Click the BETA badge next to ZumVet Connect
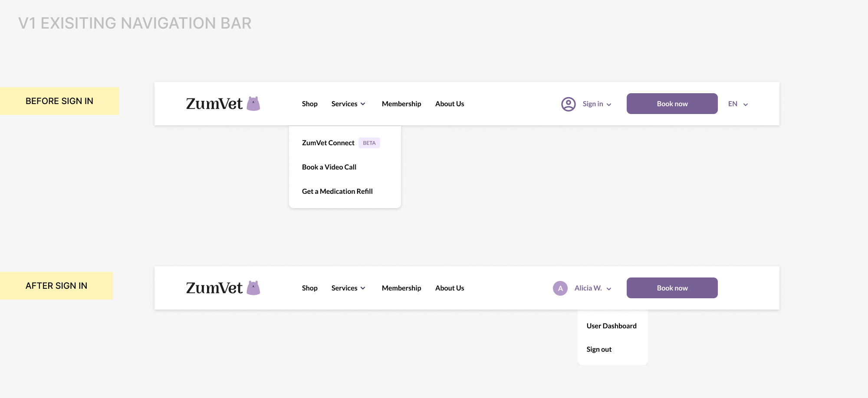 click(x=369, y=143)
